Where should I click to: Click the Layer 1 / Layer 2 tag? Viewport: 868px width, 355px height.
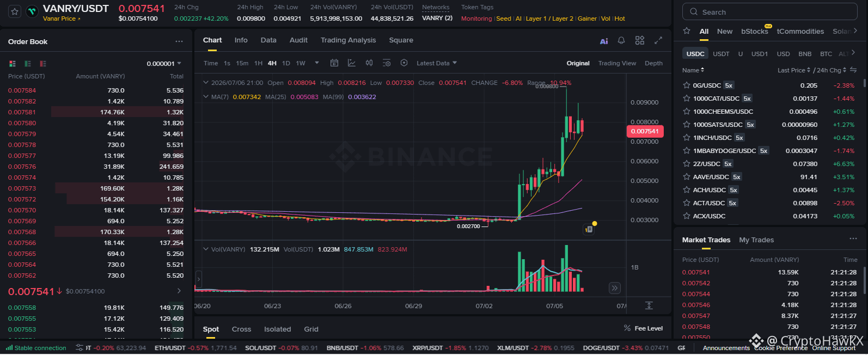pos(549,19)
